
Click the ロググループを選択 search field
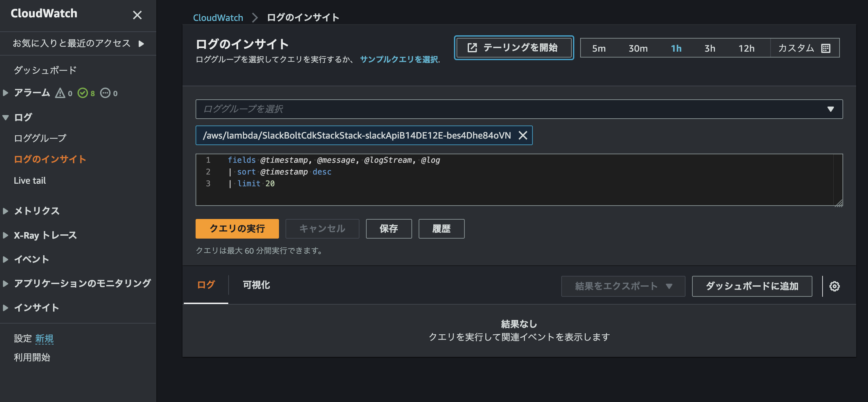[x=404, y=109]
